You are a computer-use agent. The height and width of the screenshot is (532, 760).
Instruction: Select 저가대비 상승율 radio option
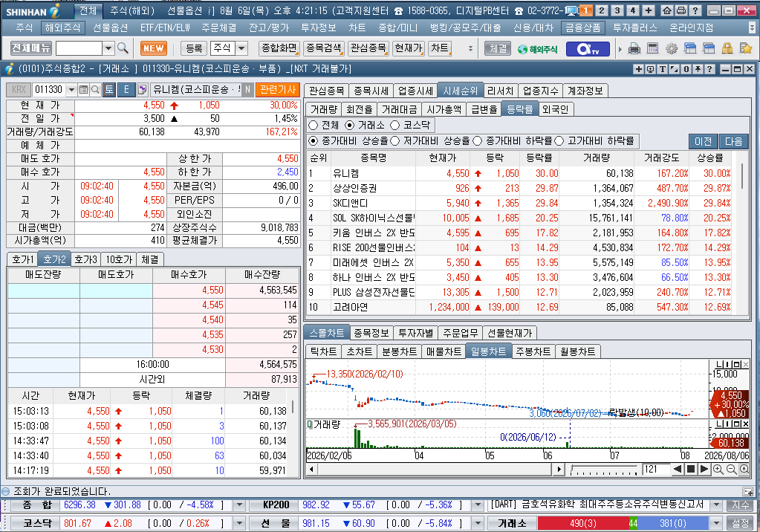click(x=395, y=140)
